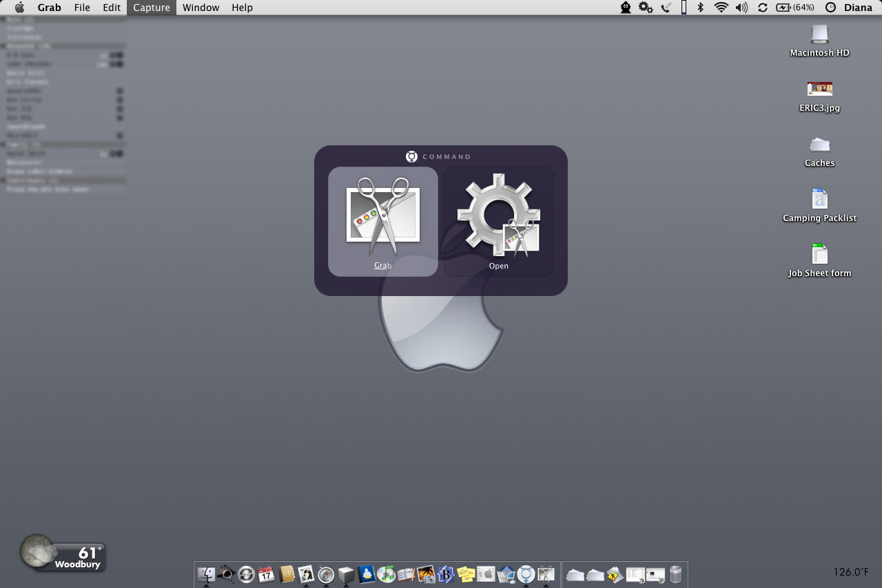Open iSync from the Dock
Image resolution: width=882 pixels, height=588 pixels.
[x=246, y=574]
